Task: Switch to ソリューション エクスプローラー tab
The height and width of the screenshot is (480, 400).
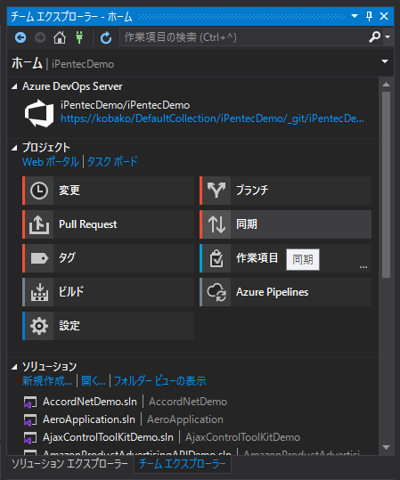Action: [70, 464]
